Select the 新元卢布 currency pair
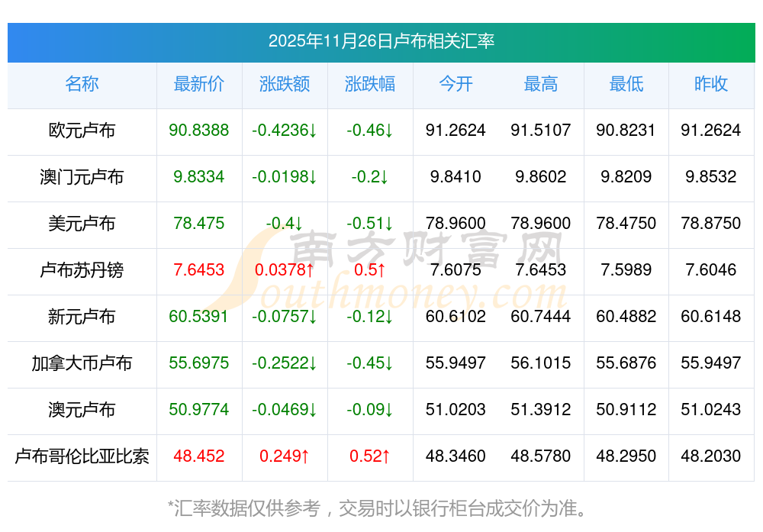Screen dimensions: 763x532 click(x=82, y=317)
